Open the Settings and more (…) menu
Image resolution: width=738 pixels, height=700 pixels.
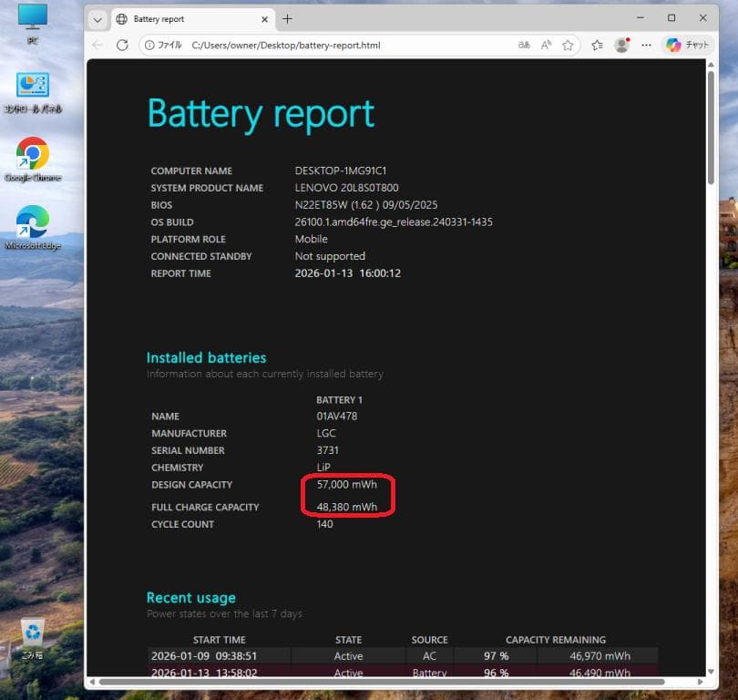pyautogui.click(x=646, y=45)
